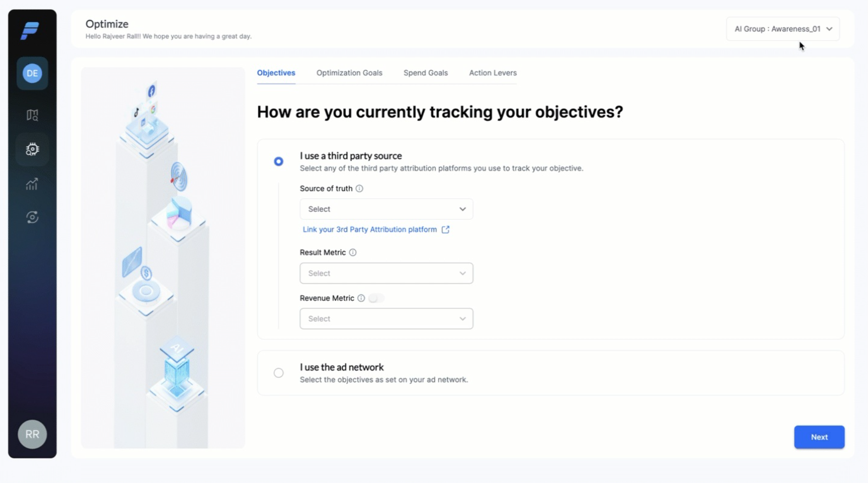868x483 pixels.
Task: Open the RR user profile avatar
Action: (x=32, y=434)
